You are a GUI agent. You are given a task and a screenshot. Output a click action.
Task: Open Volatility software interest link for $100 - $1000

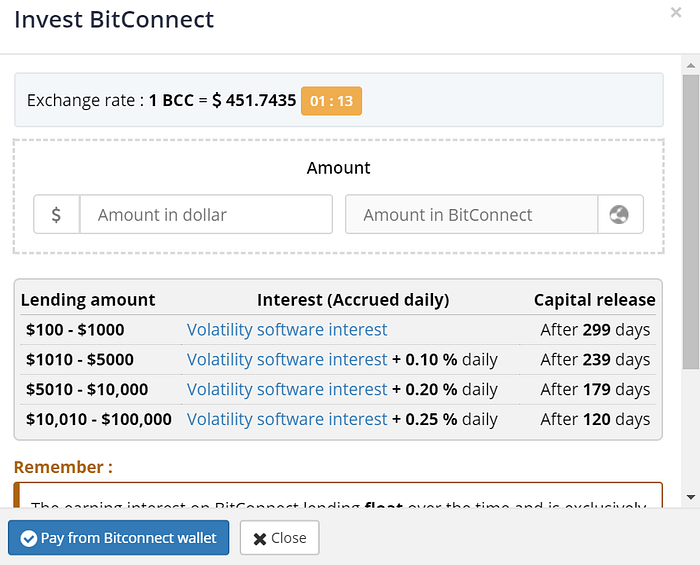pos(287,330)
